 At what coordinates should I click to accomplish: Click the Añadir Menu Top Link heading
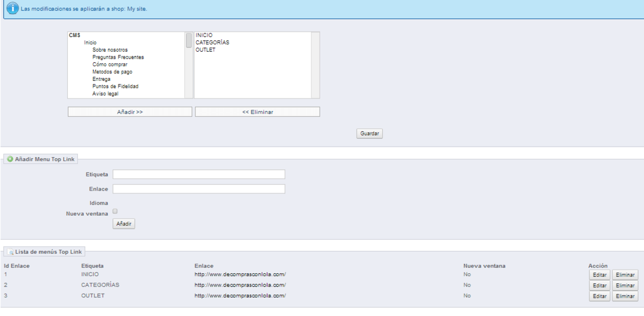(44, 159)
